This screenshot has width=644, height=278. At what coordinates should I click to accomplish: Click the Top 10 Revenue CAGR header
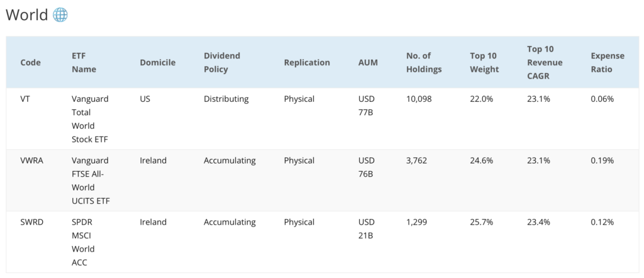pos(545,62)
